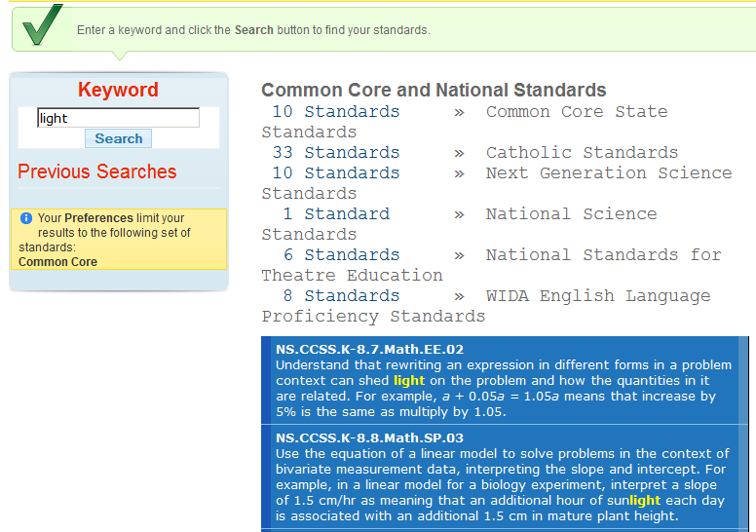The width and height of the screenshot is (756, 532).
Task: Click the Common Core preference label
Action: 57,262
